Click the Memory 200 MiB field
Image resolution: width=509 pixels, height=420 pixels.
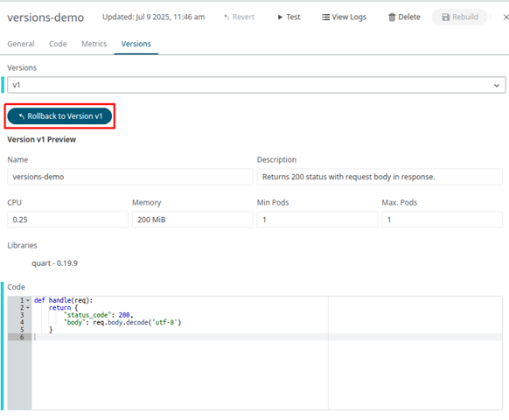(192, 220)
